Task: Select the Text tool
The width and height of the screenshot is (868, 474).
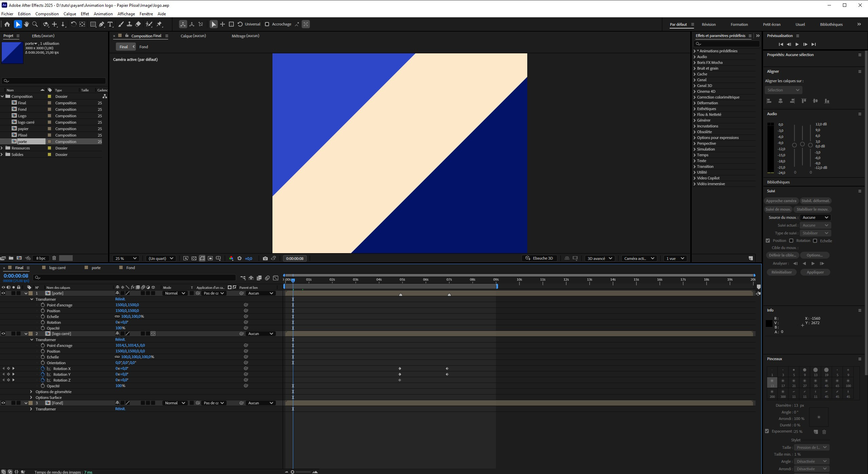Action: [110, 24]
